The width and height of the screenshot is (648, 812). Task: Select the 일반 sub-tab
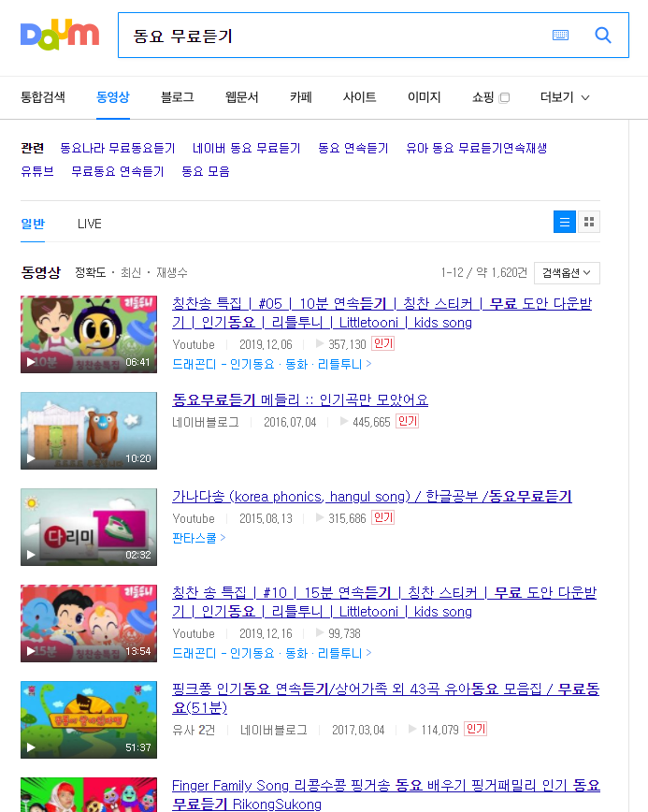[33, 224]
